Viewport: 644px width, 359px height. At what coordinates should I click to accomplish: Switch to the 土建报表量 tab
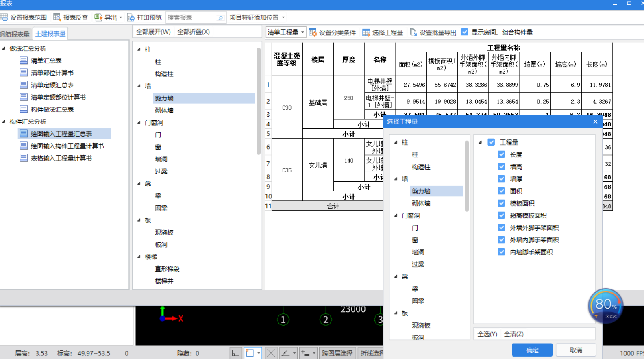coord(50,34)
